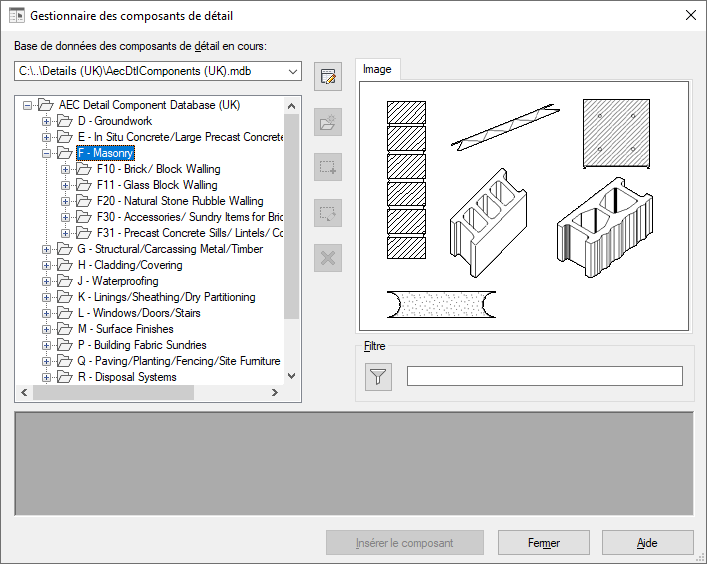Select the J - Waterproofing tree item

coord(118,281)
